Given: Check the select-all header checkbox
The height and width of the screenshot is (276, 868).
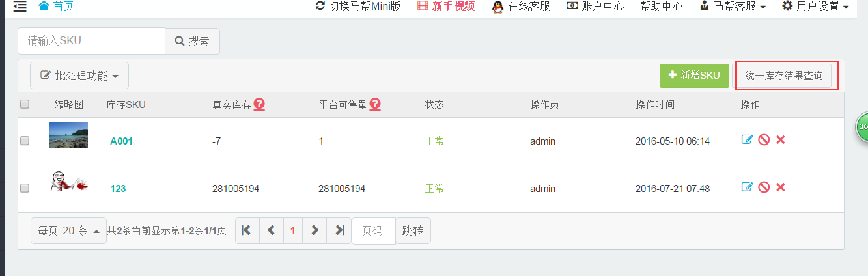Looking at the screenshot, I should click(x=25, y=104).
